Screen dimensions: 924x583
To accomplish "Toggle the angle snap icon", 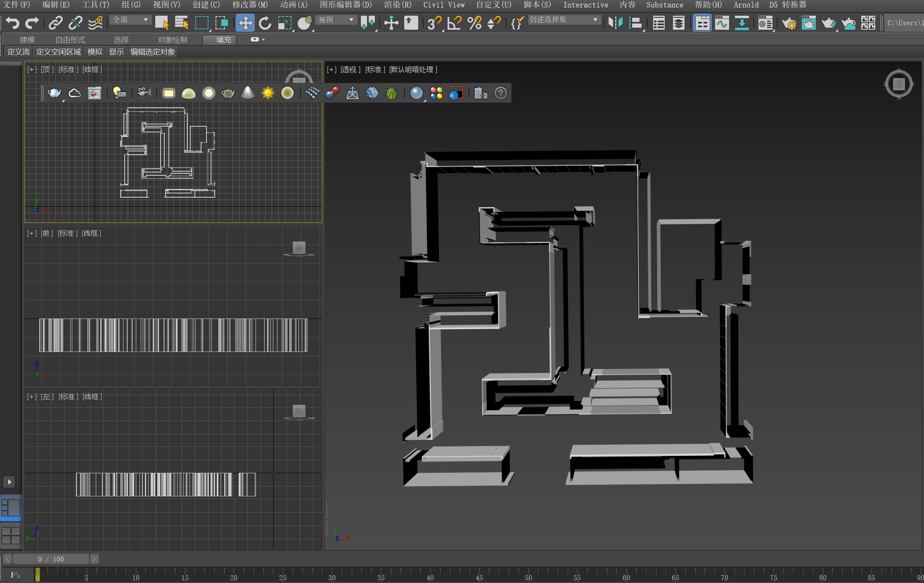I will (x=454, y=23).
